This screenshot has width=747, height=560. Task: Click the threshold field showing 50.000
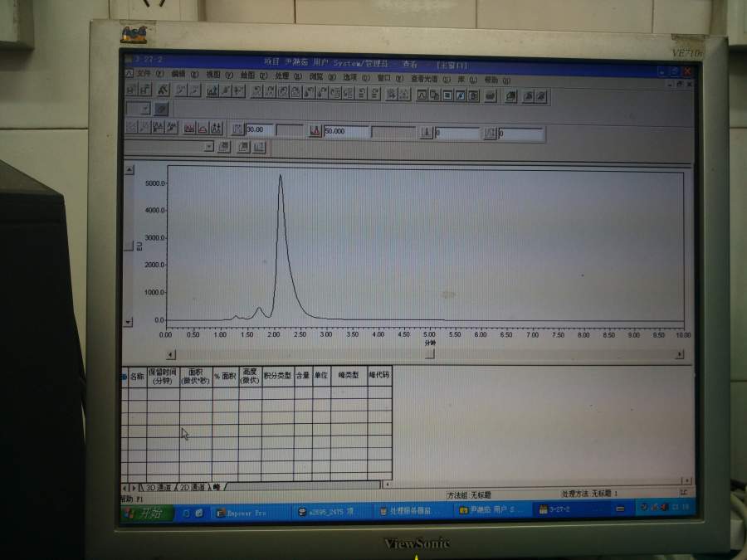pos(346,131)
